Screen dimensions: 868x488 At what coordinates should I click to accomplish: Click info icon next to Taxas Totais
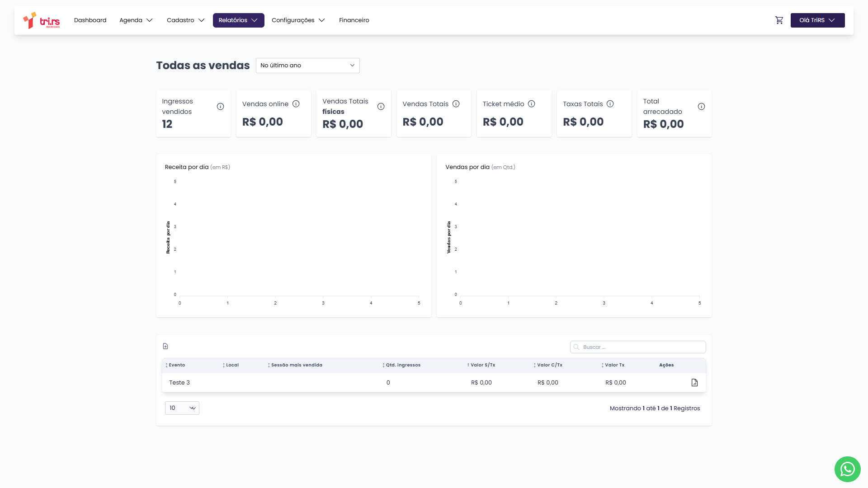[x=610, y=104]
